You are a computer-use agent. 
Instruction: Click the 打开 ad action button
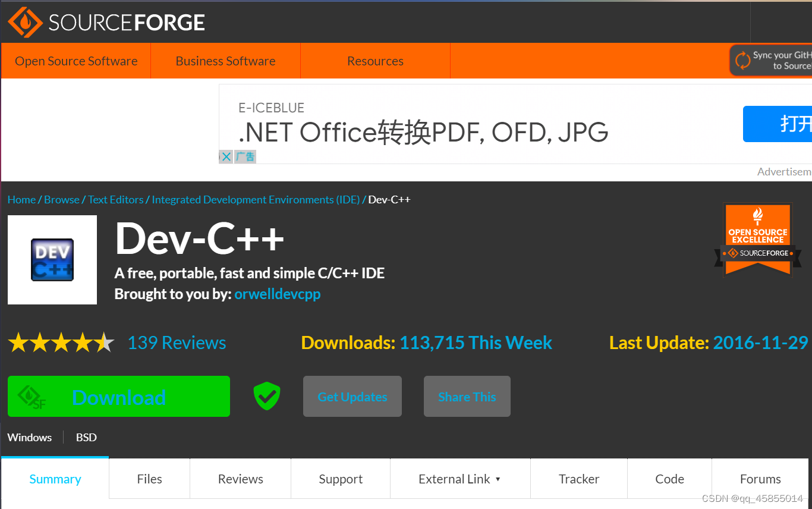(x=785, y=124)
